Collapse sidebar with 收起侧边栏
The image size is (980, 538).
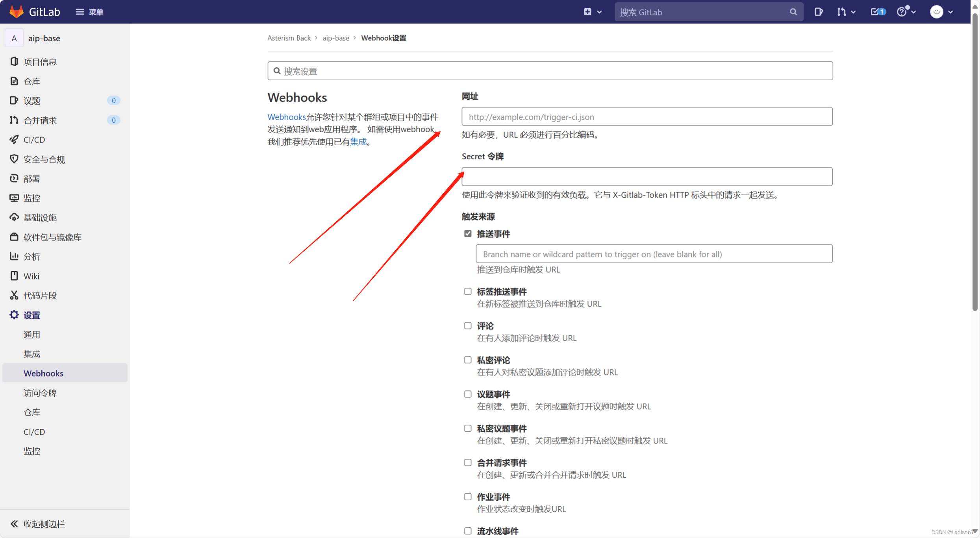coord(37,523)
